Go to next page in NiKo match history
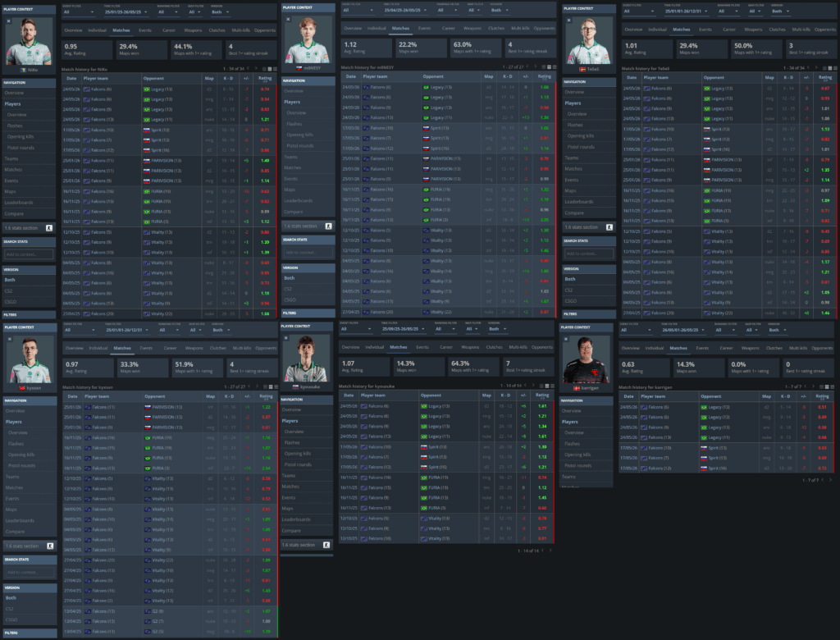The image size is (840, 640). click(256, 69)
